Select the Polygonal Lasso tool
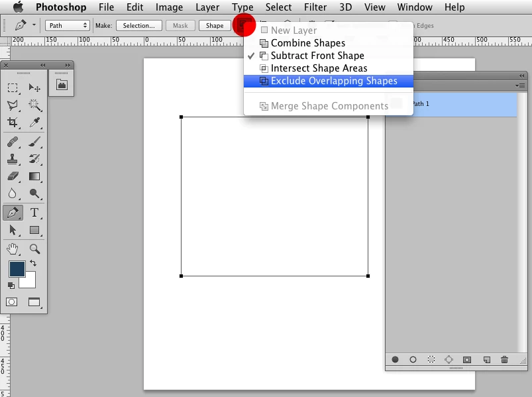Screen dimensions: 532x397 13,105
